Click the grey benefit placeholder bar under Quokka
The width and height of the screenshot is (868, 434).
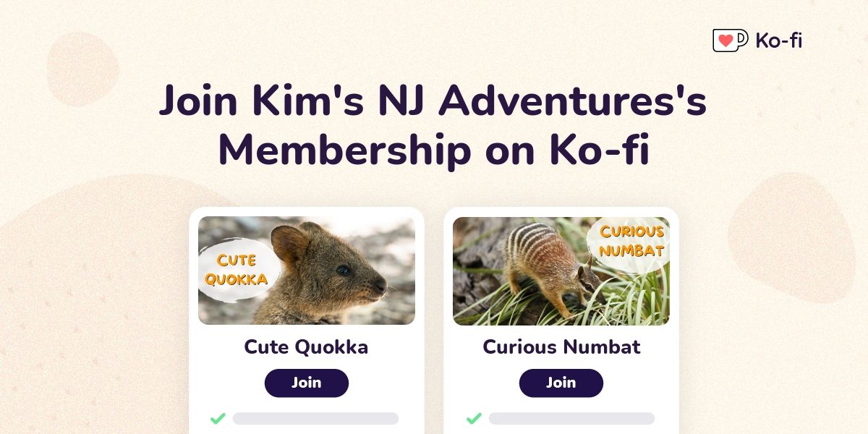tap(315, 418)
